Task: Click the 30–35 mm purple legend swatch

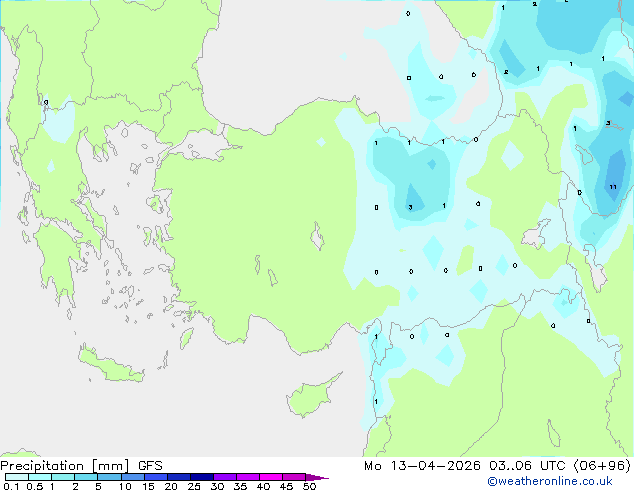Action: click(225, 477)
